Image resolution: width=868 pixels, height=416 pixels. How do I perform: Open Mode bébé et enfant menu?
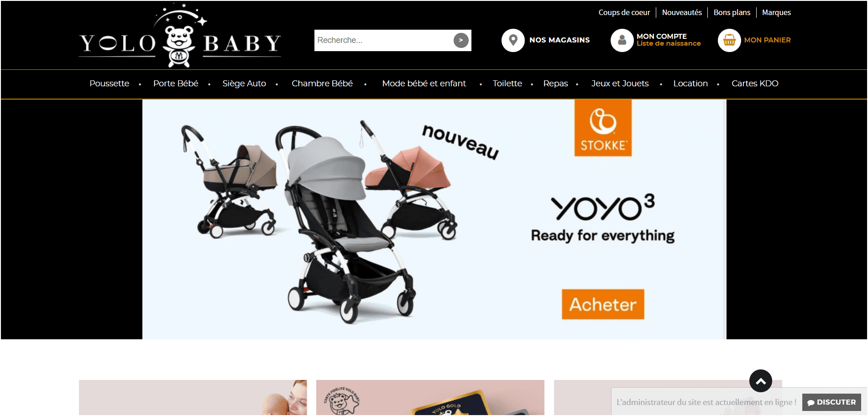(424, 84)
